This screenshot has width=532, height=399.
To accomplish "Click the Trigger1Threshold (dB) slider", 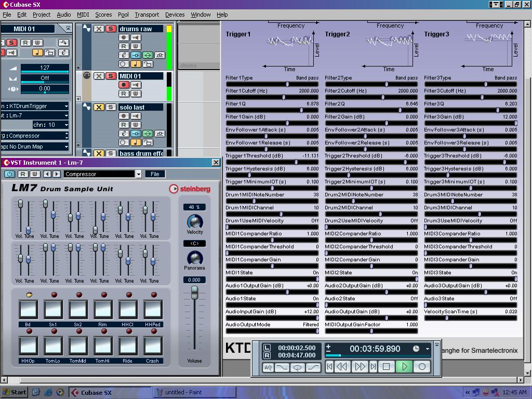I will tap(272, 162).
